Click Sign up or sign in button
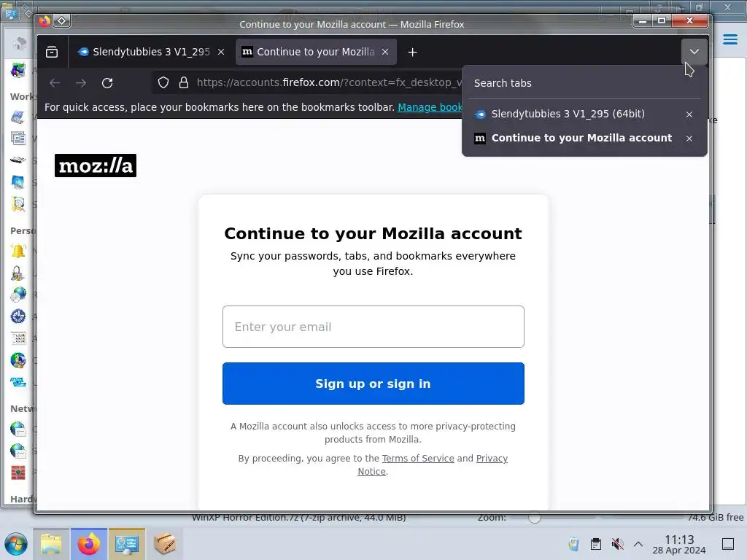The width and height of the screenshot is (747, 560). [x=373, y=384]
